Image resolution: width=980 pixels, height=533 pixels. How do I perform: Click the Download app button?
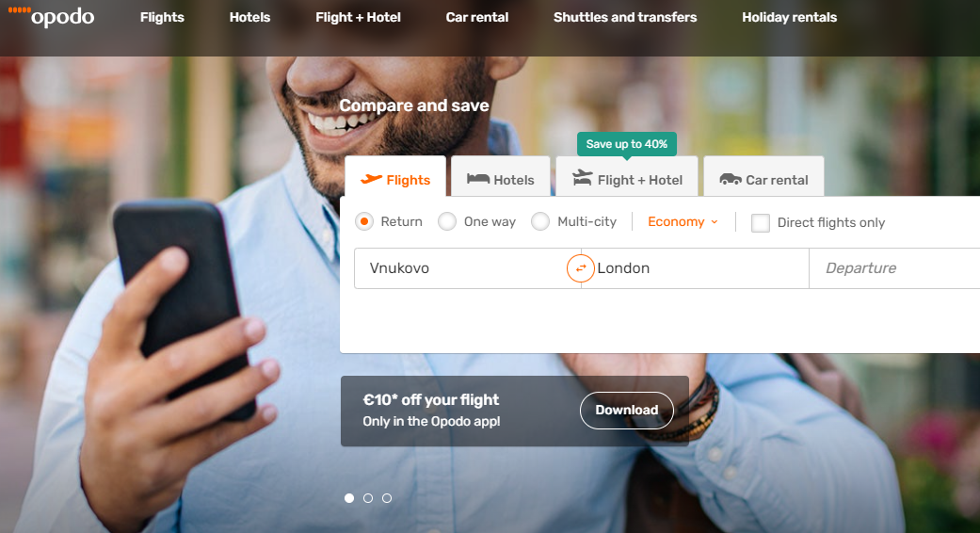point(627,410)
